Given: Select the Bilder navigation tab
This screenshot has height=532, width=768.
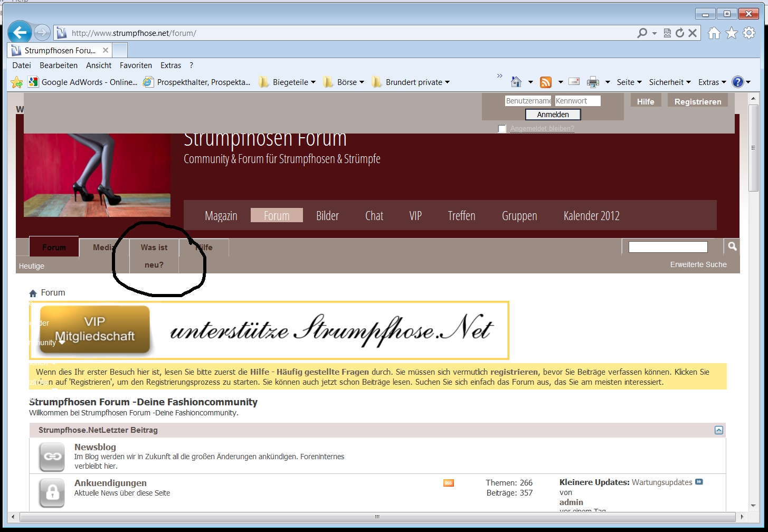Looking at the screenshot, I should 327,216.
